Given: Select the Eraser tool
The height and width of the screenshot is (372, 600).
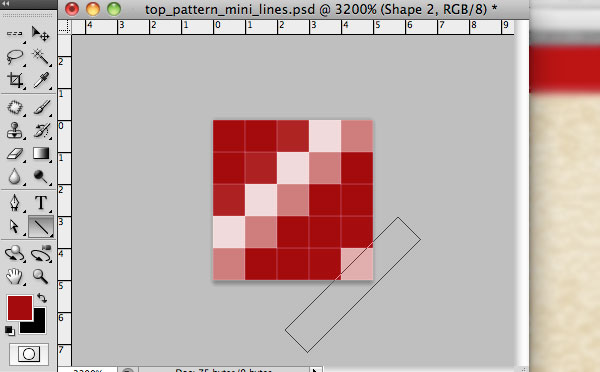Looking at the screenshot, I should point(15,154).
